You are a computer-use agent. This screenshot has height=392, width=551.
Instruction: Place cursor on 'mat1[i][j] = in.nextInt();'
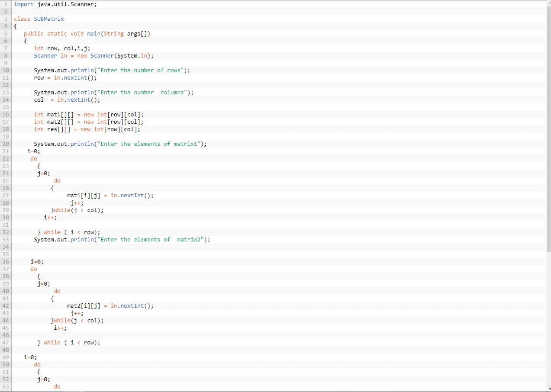coord(110,195)
